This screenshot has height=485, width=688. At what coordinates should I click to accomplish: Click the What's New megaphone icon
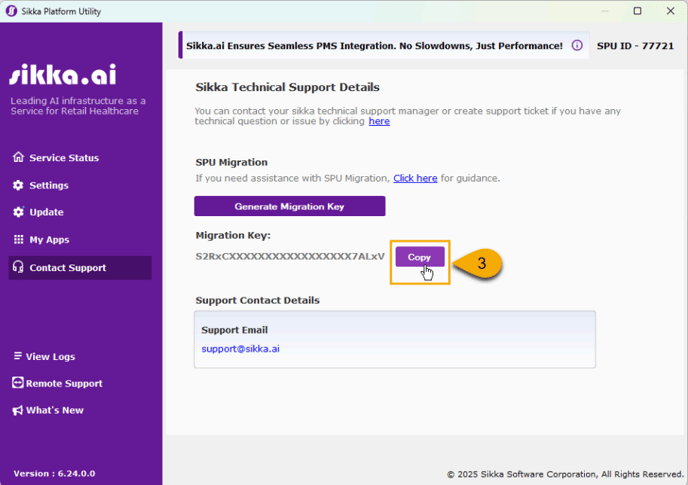pyautogui.click(x=18, y=411)
